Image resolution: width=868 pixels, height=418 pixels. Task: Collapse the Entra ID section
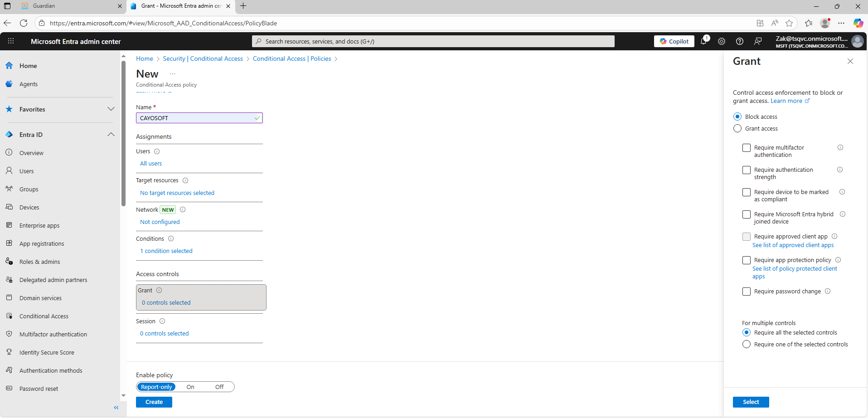pyautogui.click(x=111, y=135)
